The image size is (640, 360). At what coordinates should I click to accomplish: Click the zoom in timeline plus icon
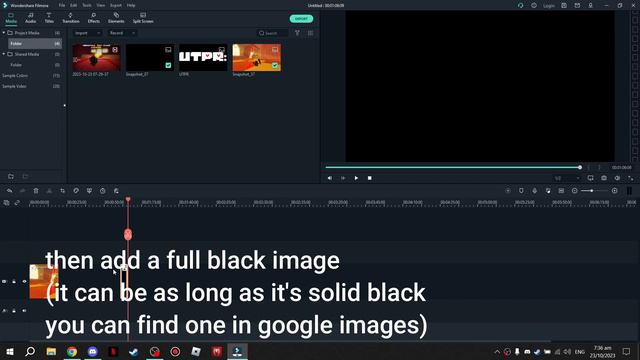(615, 191)
